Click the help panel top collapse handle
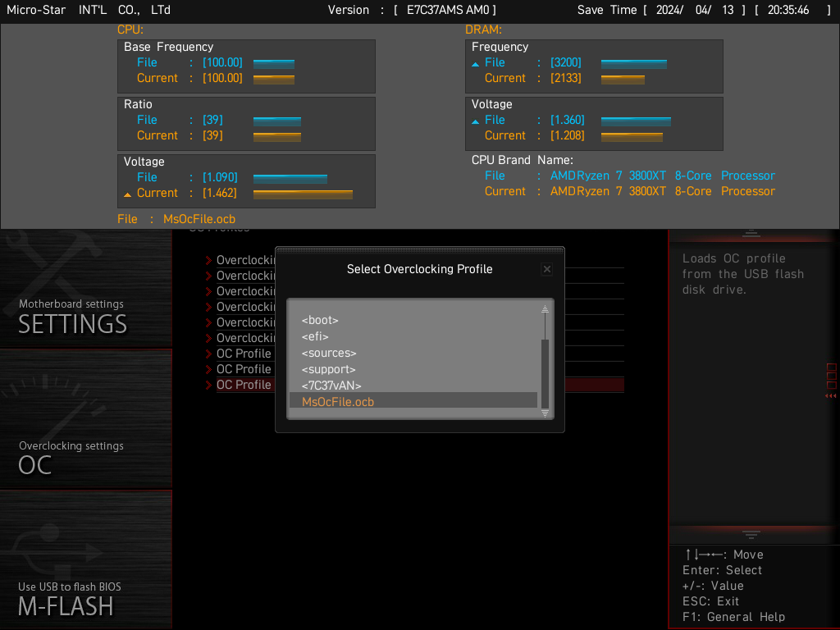 click(x=751, y=233)
